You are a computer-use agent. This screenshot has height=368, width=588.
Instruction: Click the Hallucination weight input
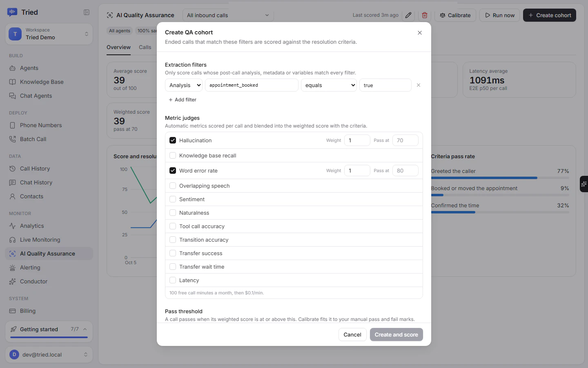point(357,140)
